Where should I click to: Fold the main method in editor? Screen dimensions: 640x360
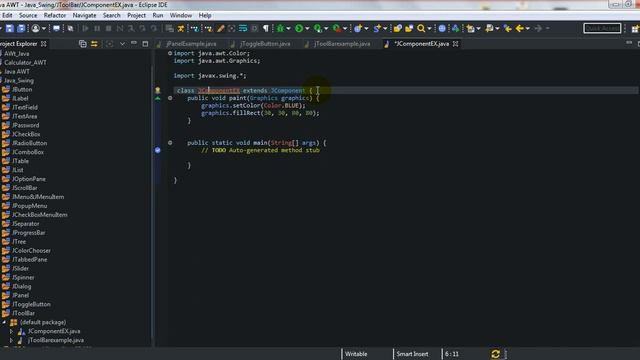click(170, 142)
